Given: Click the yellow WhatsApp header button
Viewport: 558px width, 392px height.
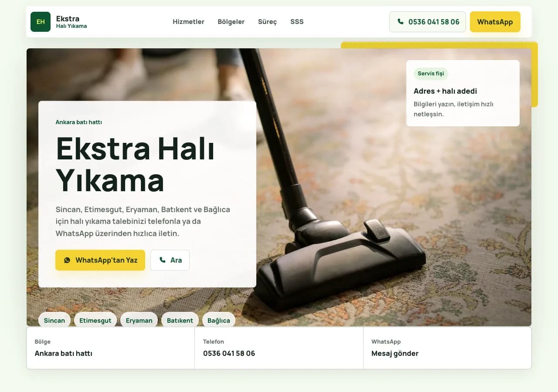Looking at the screenshot, I should [x=495, y=22].
